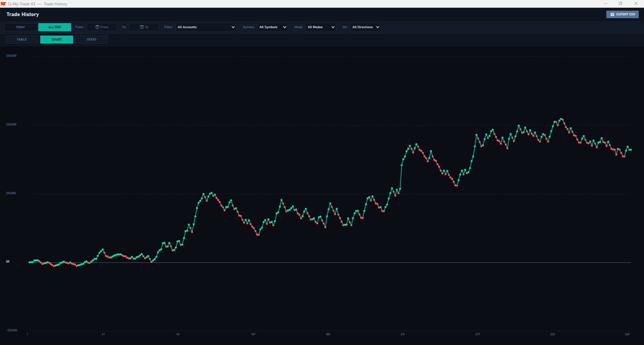Click the 277 x-axis label
This screenshot has width=644, height=345.
tap(478, 334)
